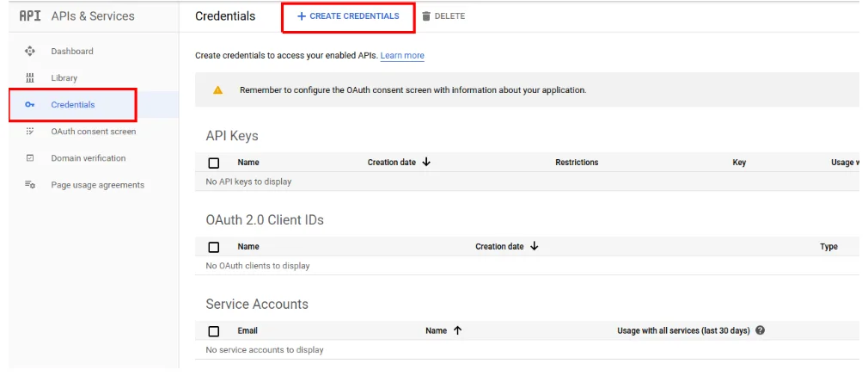Click API Keys Creation date header
868x388 pixels.
391,163
